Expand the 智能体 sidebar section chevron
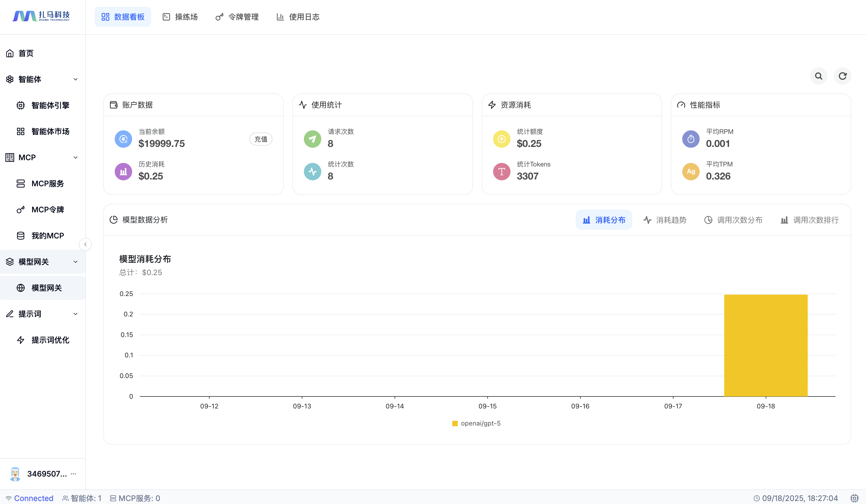The height and width of the screenshot is (504, 866). click(x=76, y=79)
